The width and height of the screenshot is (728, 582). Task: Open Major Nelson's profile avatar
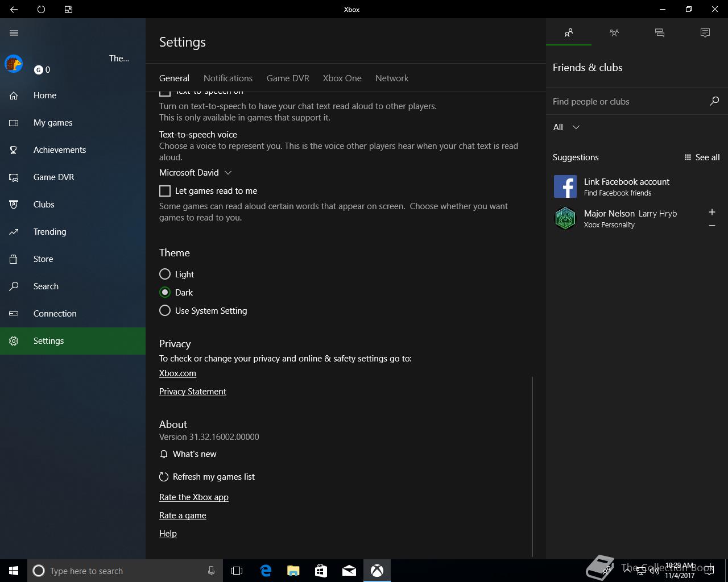pos(565,218)
